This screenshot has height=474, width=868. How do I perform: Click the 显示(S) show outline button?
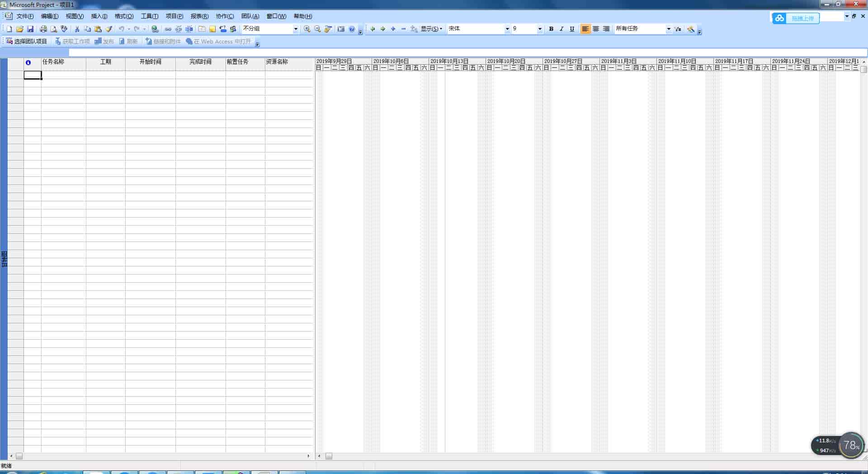tap(431, 29)
